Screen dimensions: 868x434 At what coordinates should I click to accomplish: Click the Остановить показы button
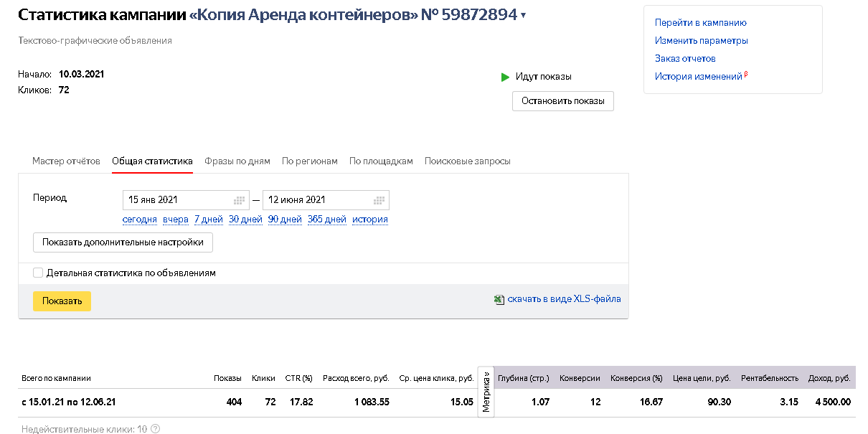point(563,101)
